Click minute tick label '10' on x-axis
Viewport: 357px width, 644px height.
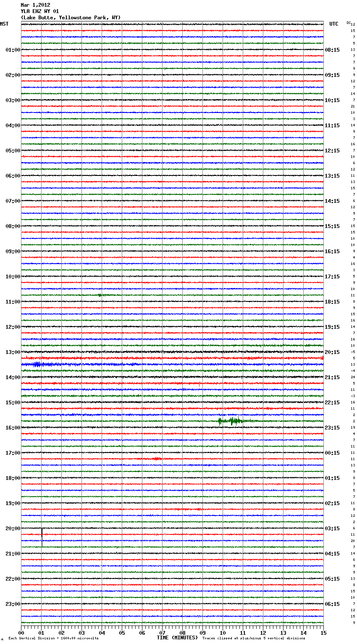(x=223, y=633)
